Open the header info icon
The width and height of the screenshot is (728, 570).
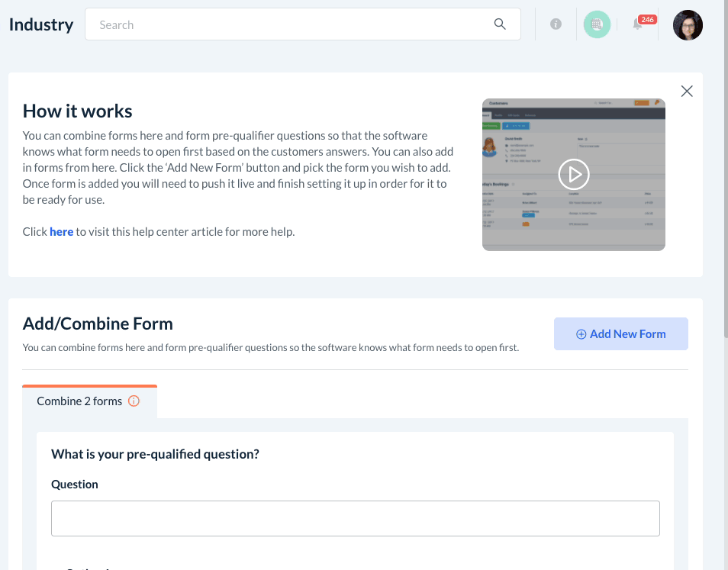556,24
